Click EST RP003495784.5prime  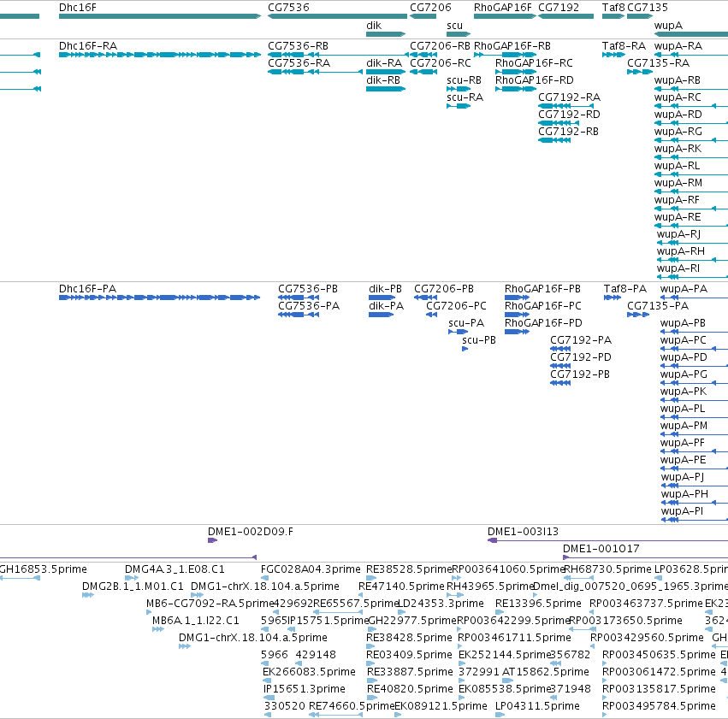659,706
